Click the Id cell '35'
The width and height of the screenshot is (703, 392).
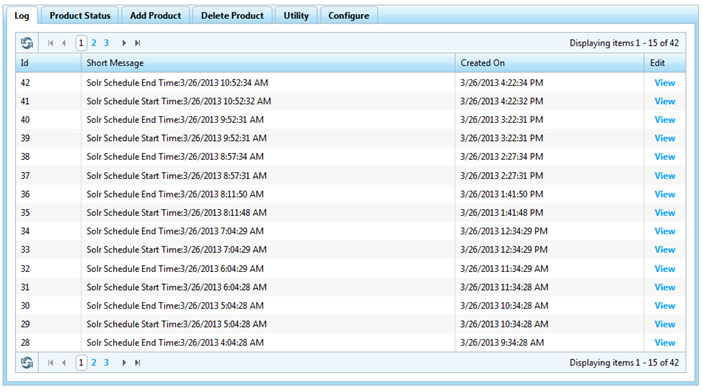pos(25,213)
